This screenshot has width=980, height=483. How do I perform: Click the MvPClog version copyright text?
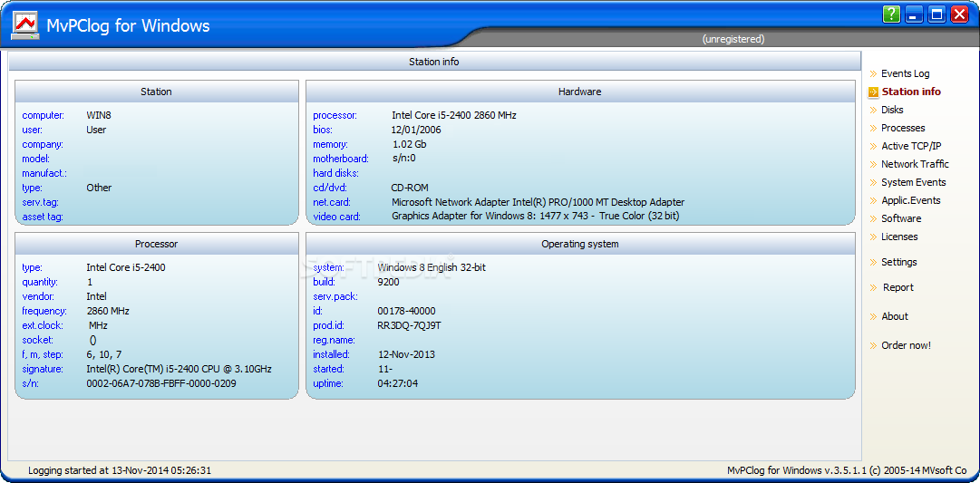click(x=847, y=470)
